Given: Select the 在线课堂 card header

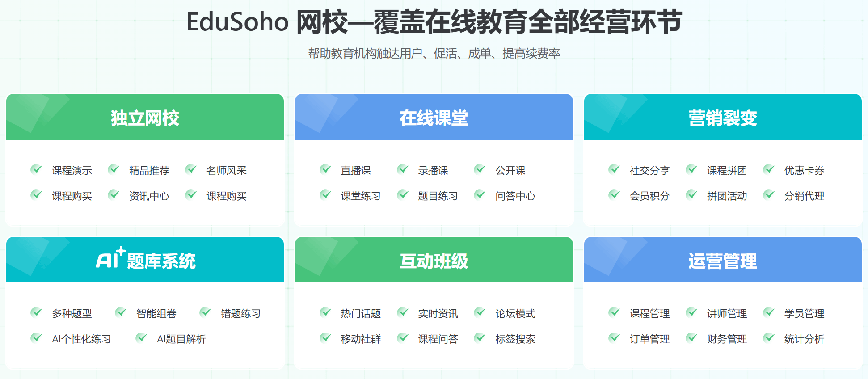Looking at the screenshot, I should click(x=434, y=118).
